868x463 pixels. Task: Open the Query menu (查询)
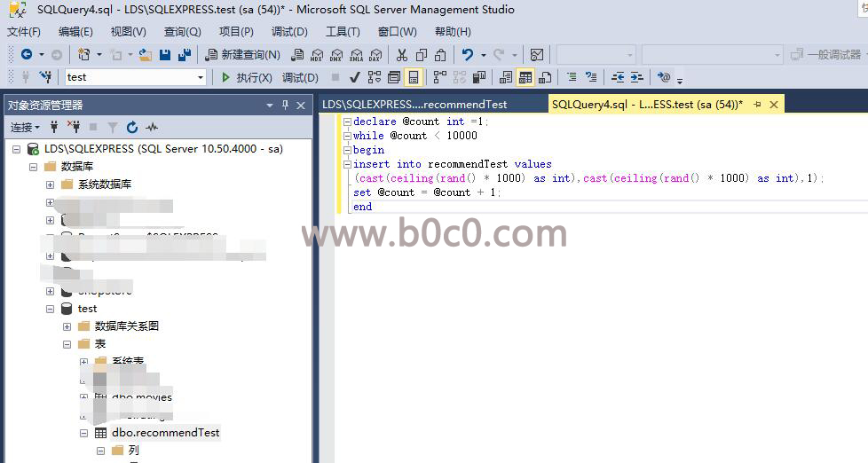(183, 32)
